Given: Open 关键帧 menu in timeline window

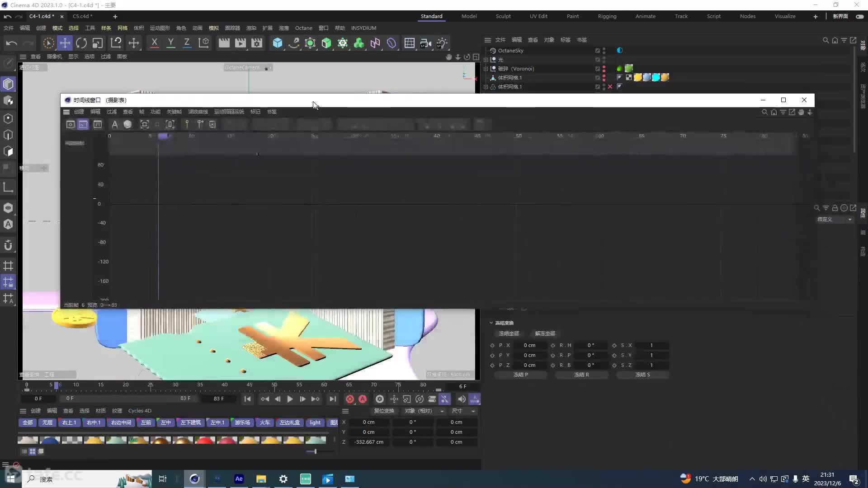Looking at the screenshot, I should pos(174,112).
